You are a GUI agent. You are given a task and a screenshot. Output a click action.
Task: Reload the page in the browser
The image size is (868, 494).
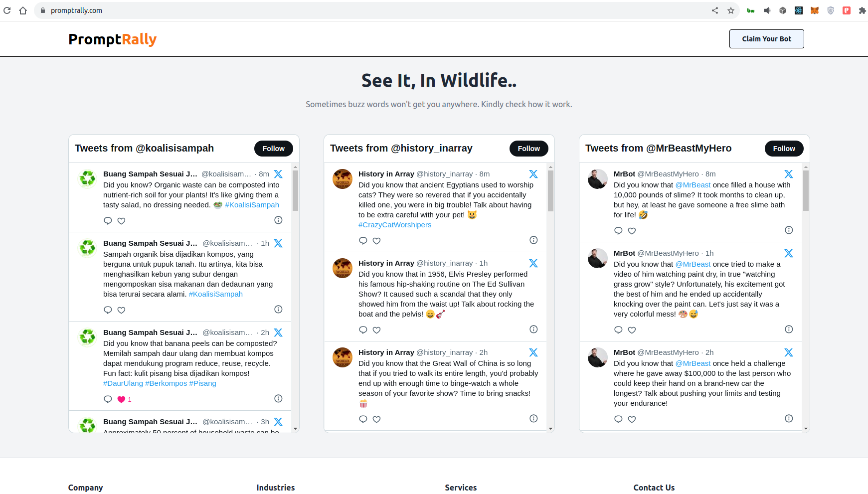[7, 10]
